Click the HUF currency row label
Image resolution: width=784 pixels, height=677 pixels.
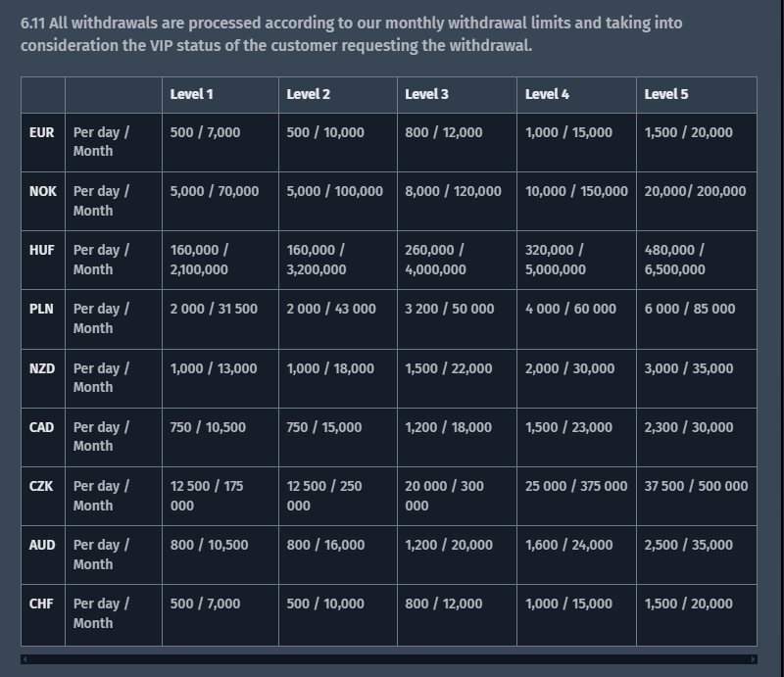[42, 250]
